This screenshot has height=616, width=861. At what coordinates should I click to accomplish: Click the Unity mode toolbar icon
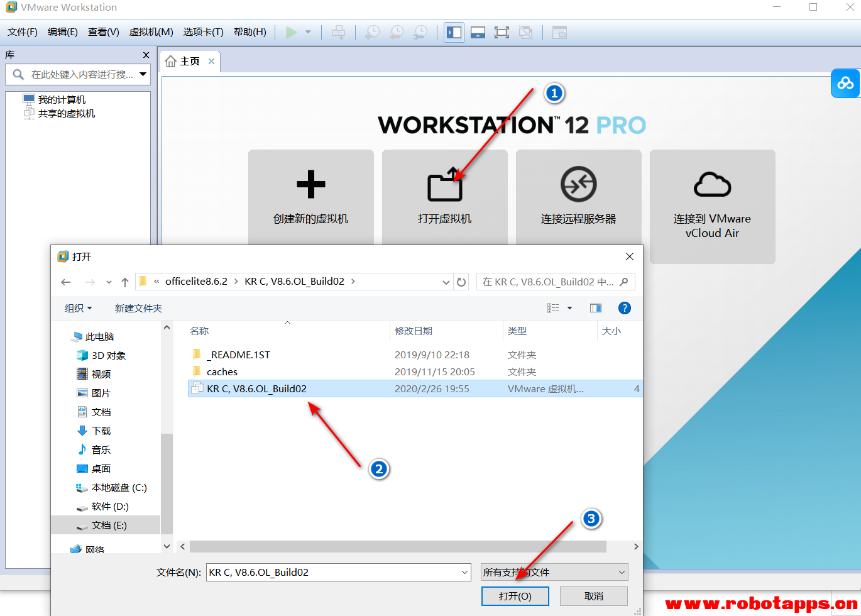(525, 32)
